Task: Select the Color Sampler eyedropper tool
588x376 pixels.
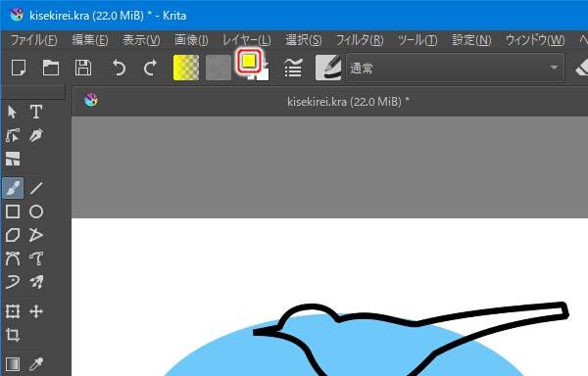Action: click(36, 363)
